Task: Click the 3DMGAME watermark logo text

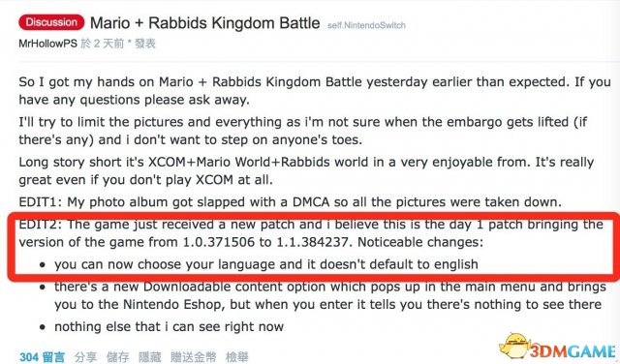Action: 573,350
